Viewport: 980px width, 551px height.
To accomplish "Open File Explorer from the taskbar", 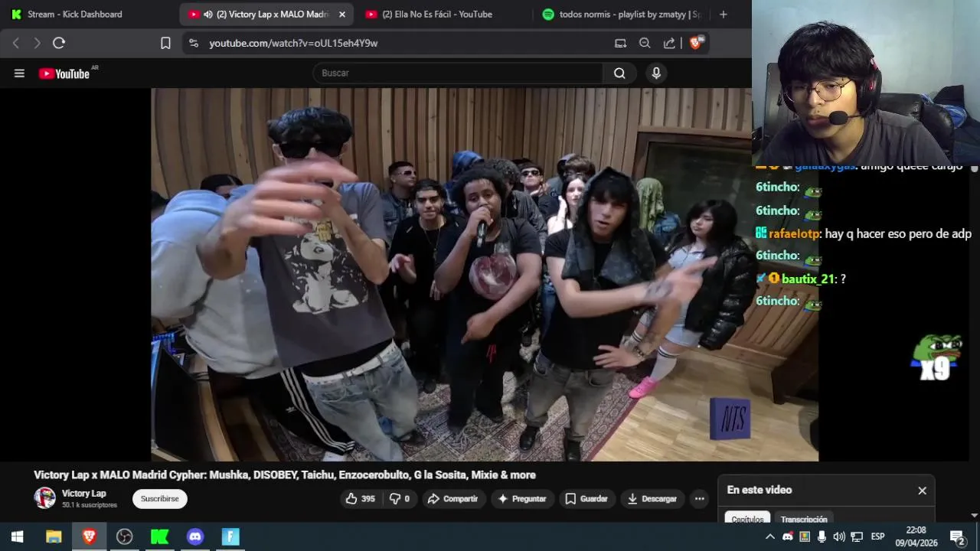I will tap(54, 536).
